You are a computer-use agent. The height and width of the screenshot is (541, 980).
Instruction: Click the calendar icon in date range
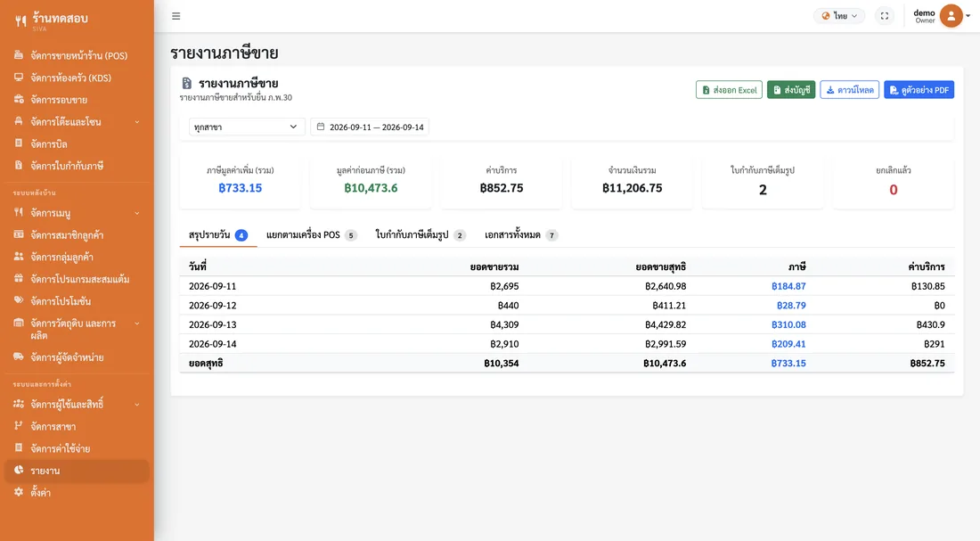tap(321, 127)
